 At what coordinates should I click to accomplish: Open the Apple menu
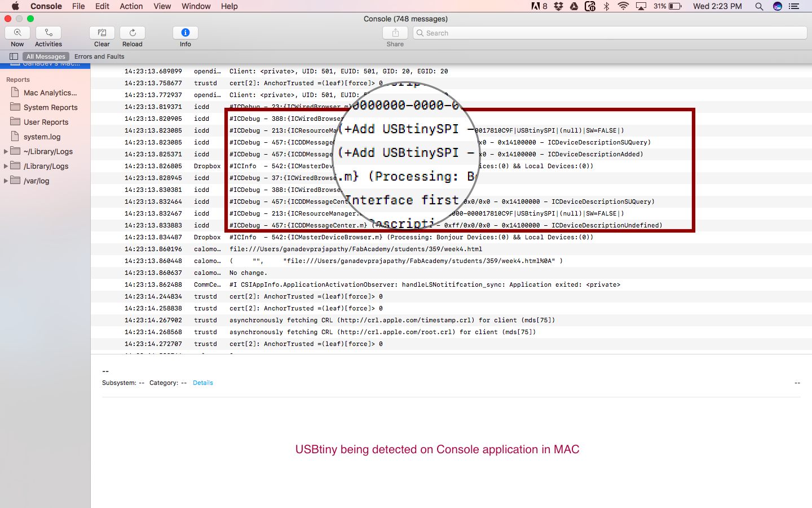point(15,6)
